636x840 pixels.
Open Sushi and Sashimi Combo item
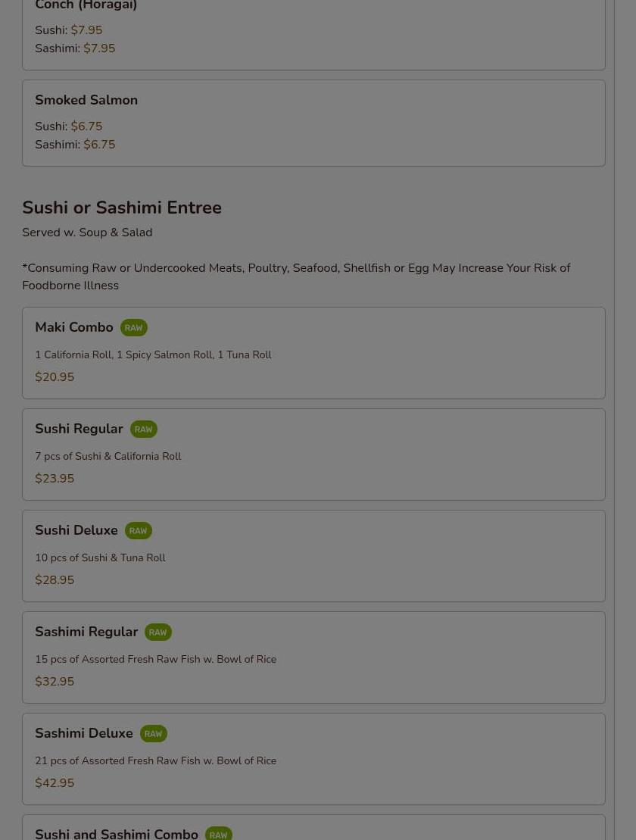(313, 828)
